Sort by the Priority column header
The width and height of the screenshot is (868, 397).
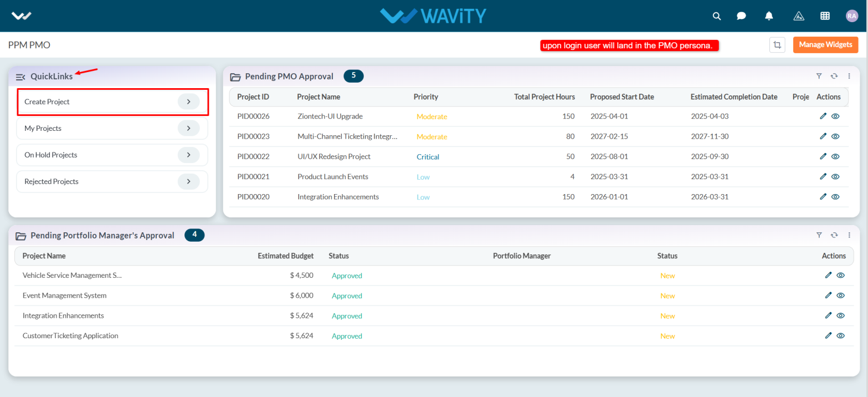(426, 96)
